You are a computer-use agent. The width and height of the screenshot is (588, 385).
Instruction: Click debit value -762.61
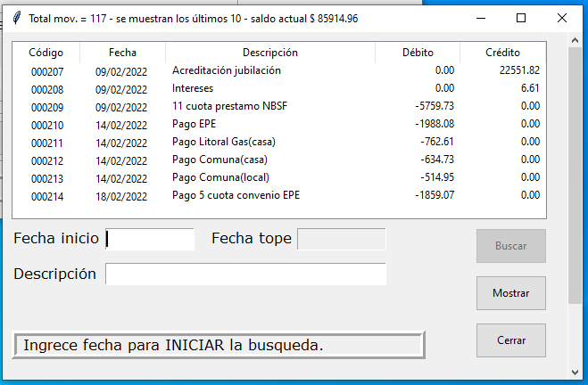(x=437, y=142)
